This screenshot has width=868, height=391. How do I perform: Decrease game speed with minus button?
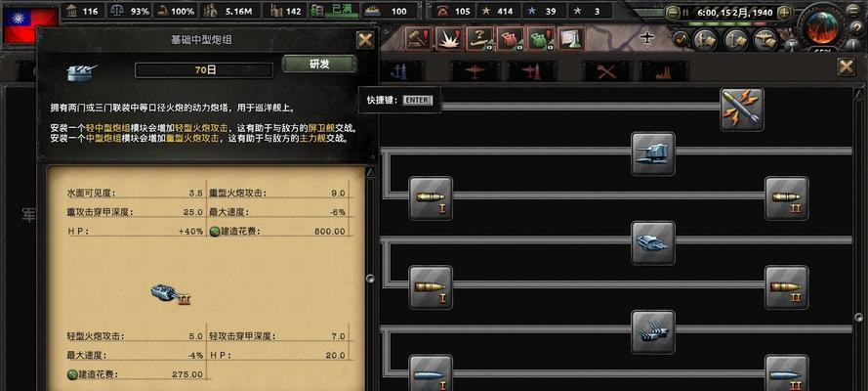(673, 12)
